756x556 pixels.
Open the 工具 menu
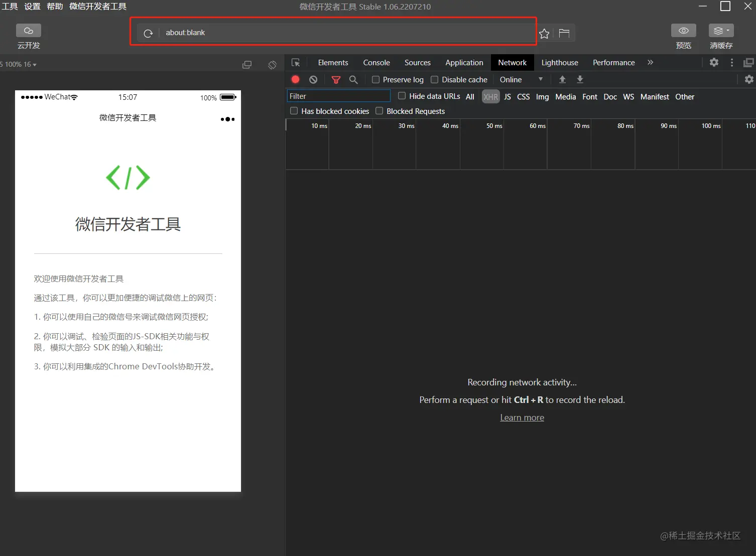[10, 7]
